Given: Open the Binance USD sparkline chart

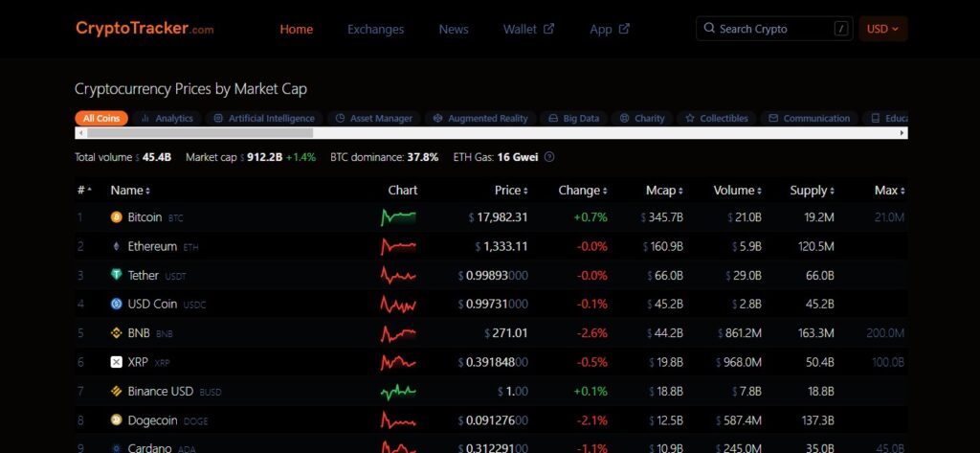Looking at the screenshot, I should coord(398,391).
